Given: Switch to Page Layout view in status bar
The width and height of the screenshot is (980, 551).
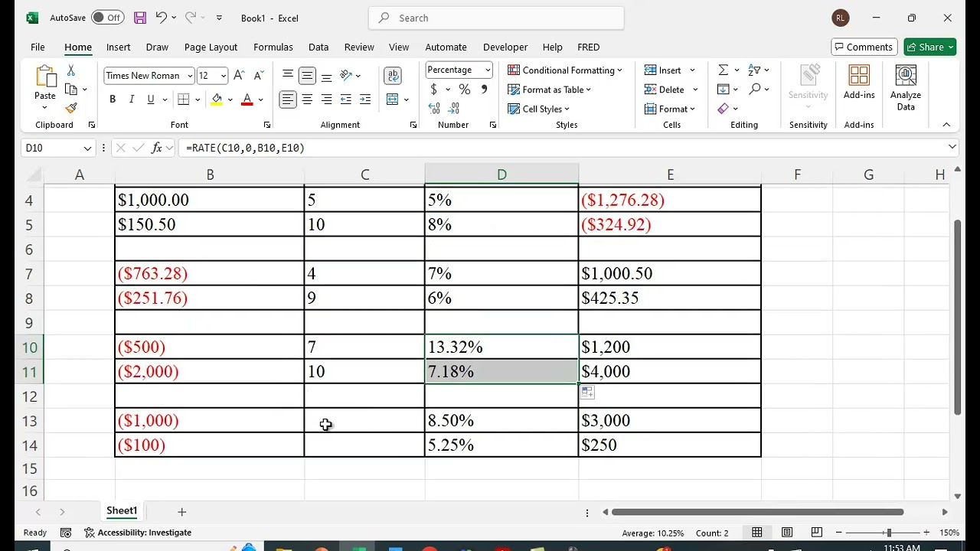Looking at the screenshot, I should click(786, 533).
